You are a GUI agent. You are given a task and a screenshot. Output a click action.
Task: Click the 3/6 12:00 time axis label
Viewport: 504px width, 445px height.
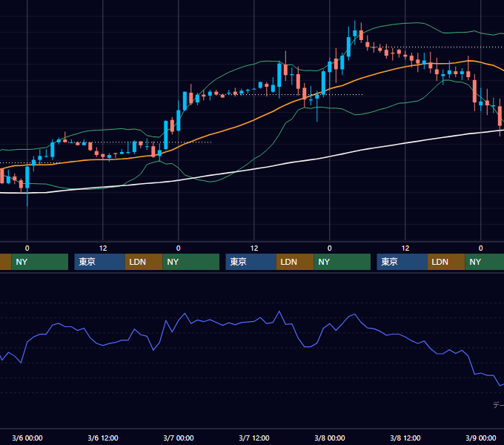click(103, 438)
